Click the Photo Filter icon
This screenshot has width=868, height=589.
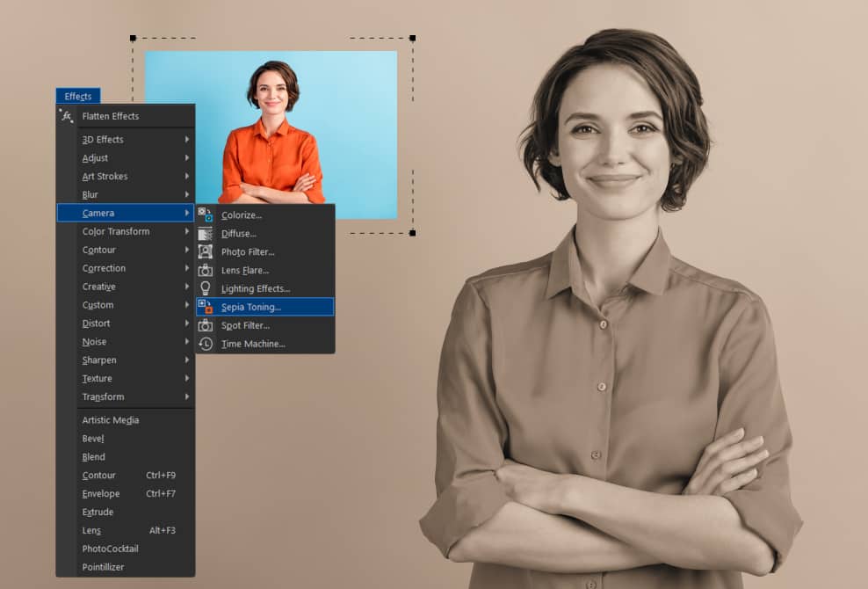206,252
